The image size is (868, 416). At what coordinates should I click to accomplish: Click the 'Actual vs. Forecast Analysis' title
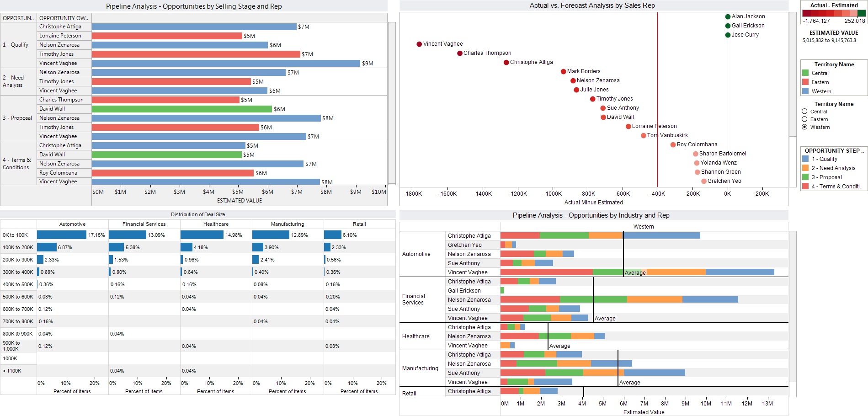592,5
